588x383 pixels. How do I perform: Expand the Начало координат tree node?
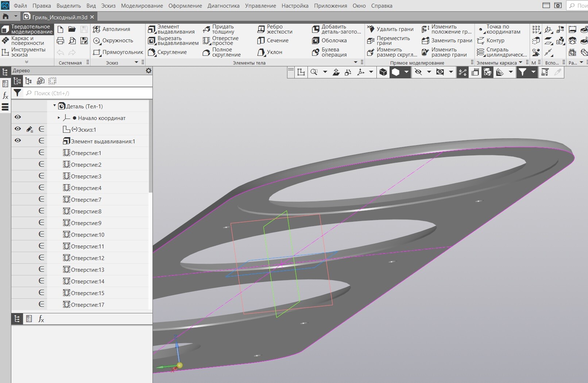[x=59, y=118]
